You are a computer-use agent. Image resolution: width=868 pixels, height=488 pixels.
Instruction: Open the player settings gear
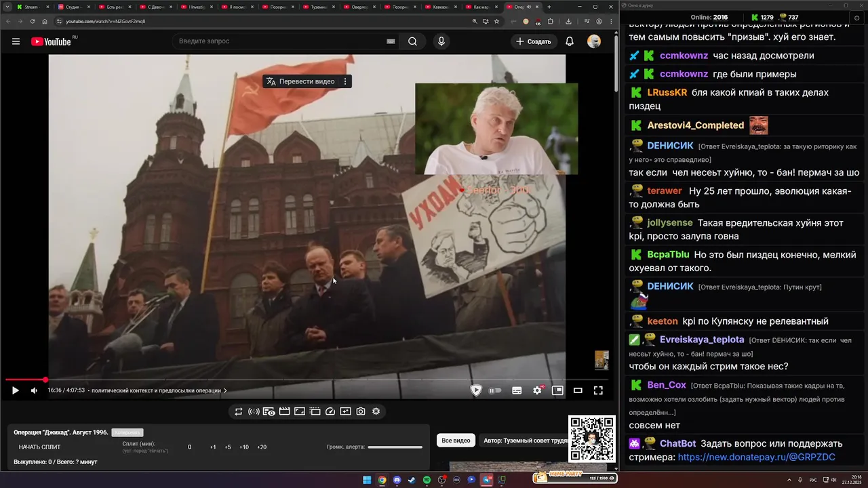pos(538,390)
